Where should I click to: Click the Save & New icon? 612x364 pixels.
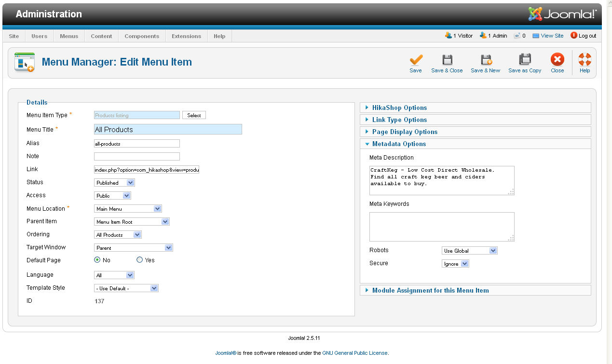(486, 60)
